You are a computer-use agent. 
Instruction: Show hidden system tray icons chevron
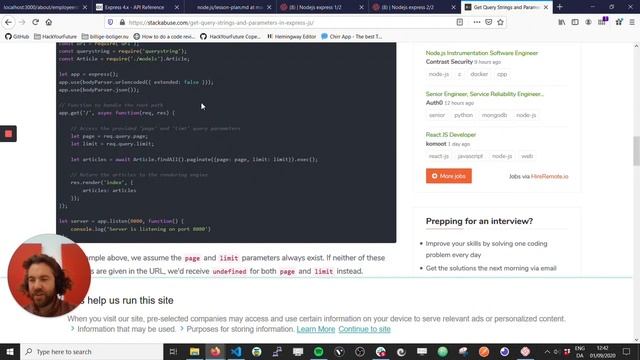547,352
